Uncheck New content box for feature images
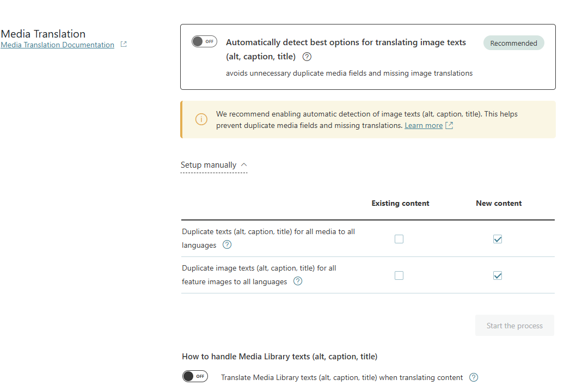Viewport: 564px width, 392px height. pyautogui.click(x=498, y=275)
